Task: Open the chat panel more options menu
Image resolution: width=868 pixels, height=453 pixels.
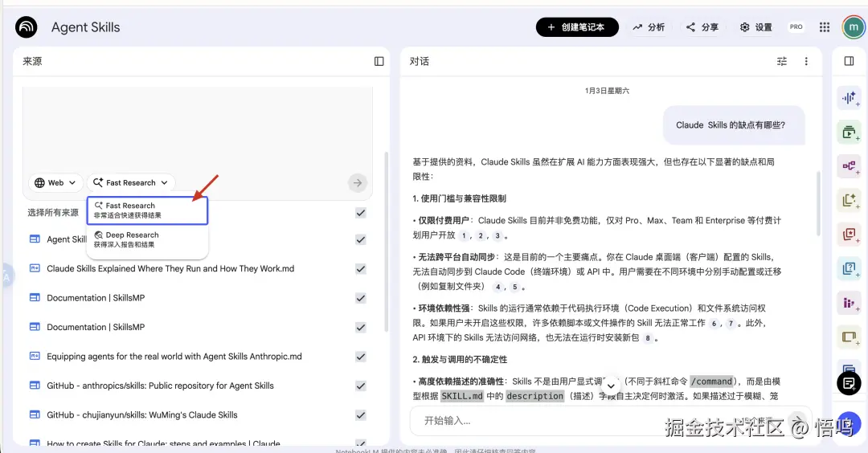Action: tap(806, 61)
